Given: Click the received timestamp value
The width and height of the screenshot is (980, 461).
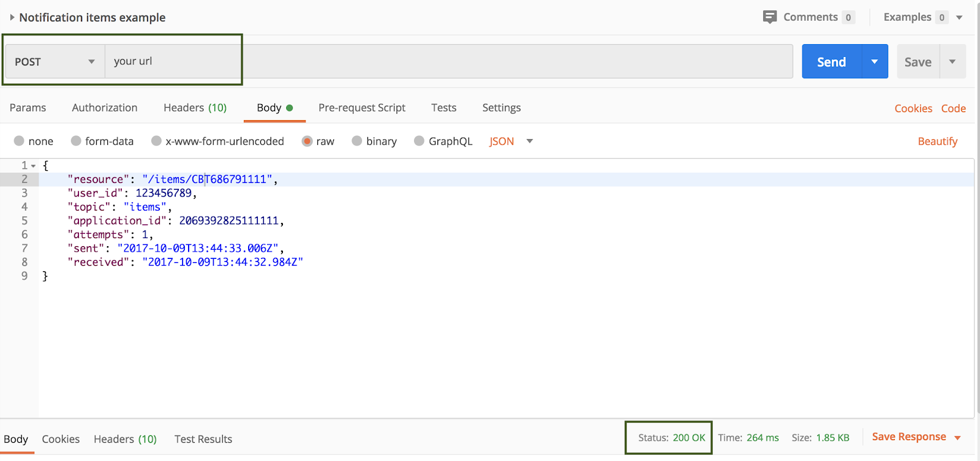Looking at the screenshot, I should 223,262.
